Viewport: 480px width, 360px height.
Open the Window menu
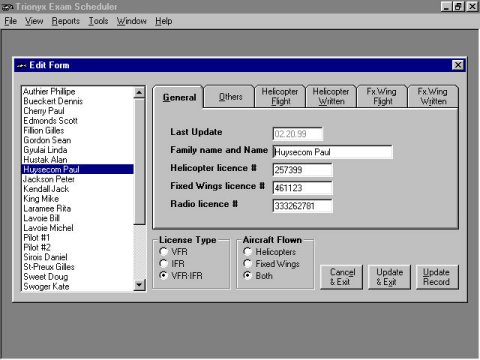click(131, 21)
